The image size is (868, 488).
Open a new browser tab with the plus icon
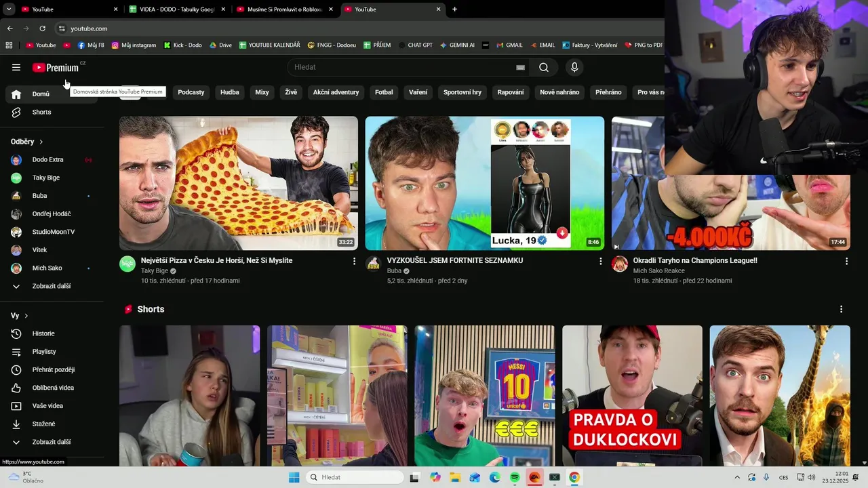[x=454, y=9]
